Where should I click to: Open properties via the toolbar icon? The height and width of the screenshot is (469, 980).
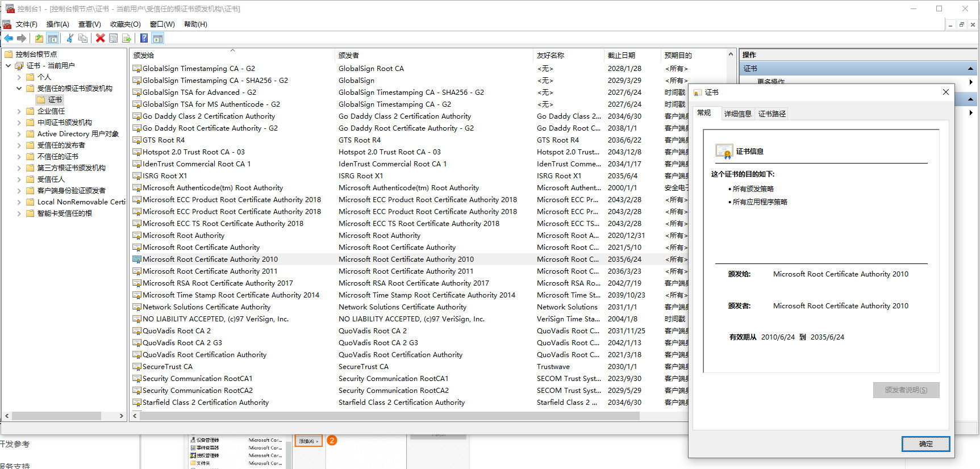coord(114,38)
